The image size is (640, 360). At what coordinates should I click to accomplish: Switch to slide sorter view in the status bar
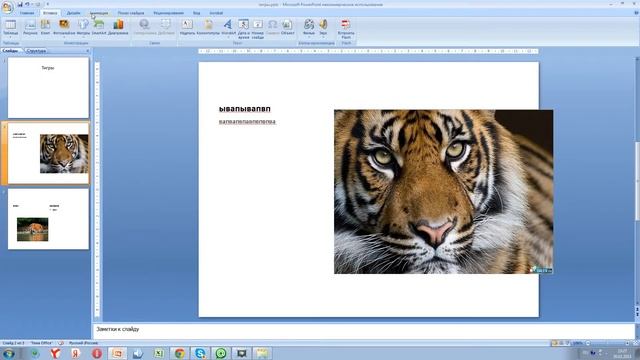[561, 343]
